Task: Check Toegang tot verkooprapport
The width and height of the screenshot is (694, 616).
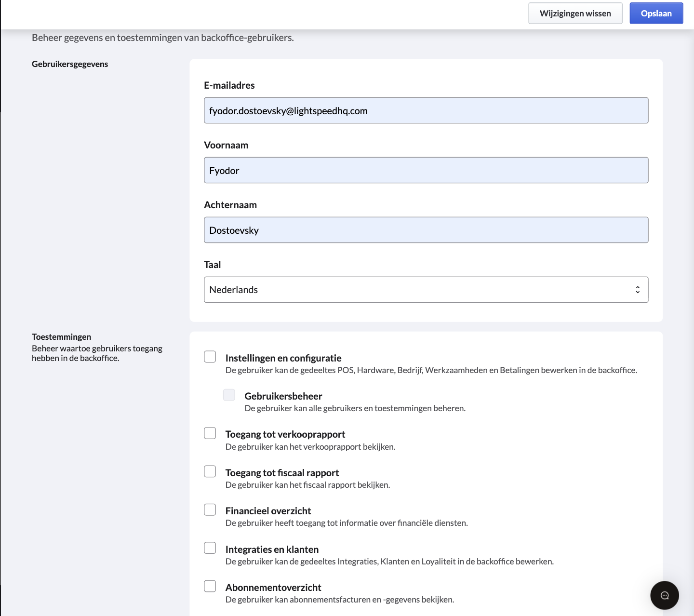Action: point(210,433)
